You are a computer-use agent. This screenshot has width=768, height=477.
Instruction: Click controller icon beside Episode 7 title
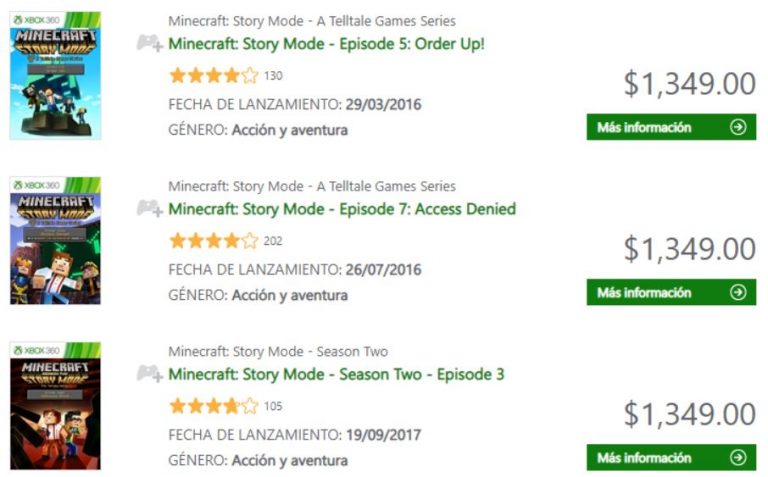click(150, 208)
